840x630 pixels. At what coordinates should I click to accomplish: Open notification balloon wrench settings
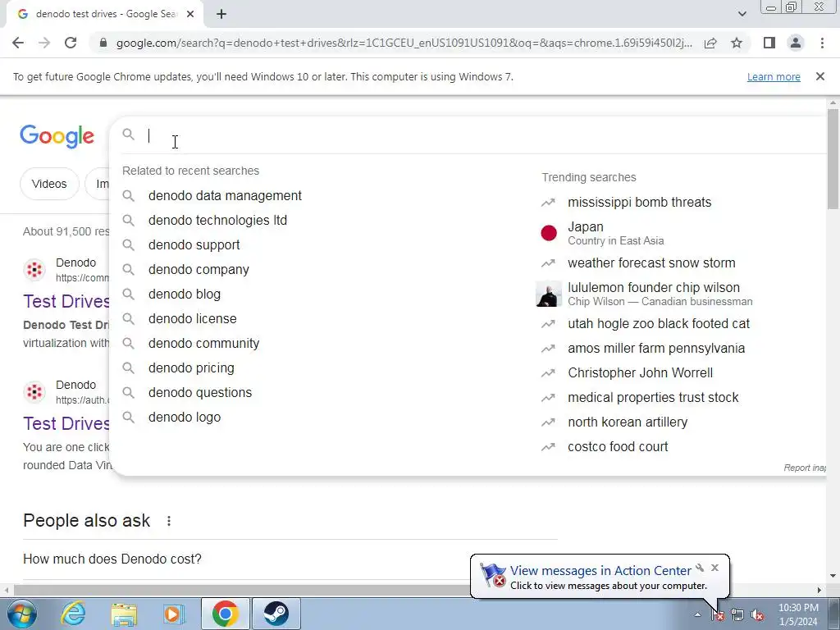(700, 568)
